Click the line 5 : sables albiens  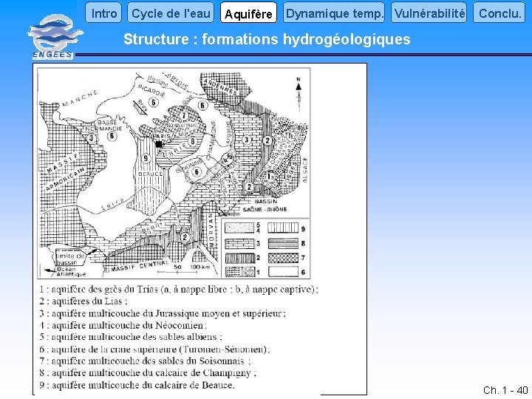click(130, 337)
